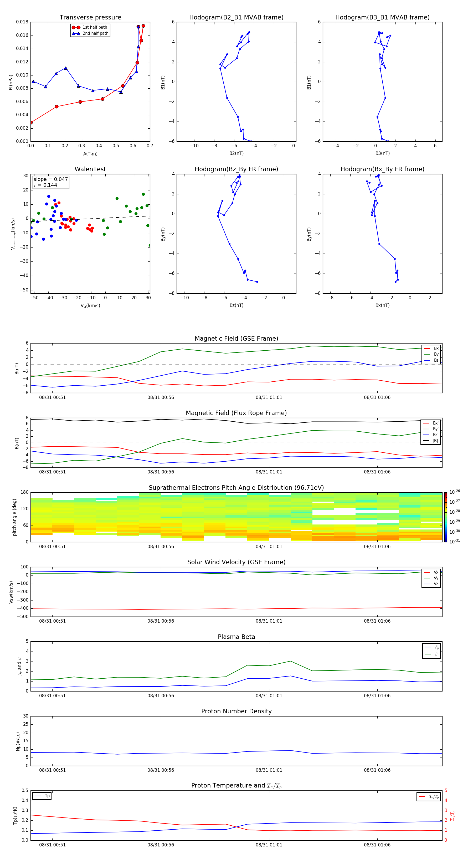The height and width of the screenshot is (868, 473).
Task: Click "08/31 00:56" under Plasma Beta panel
Action: (161, 695)
